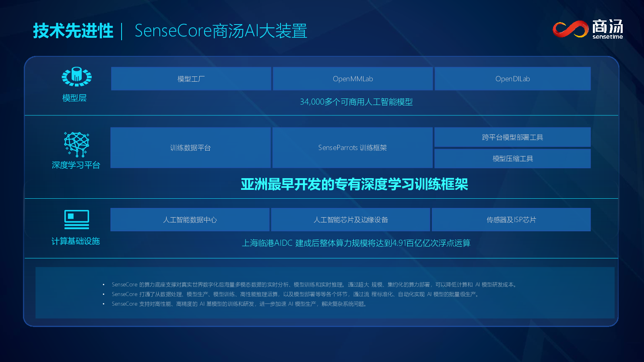Click the 模型层 label

pyautogui.click(x=74, y=98)
